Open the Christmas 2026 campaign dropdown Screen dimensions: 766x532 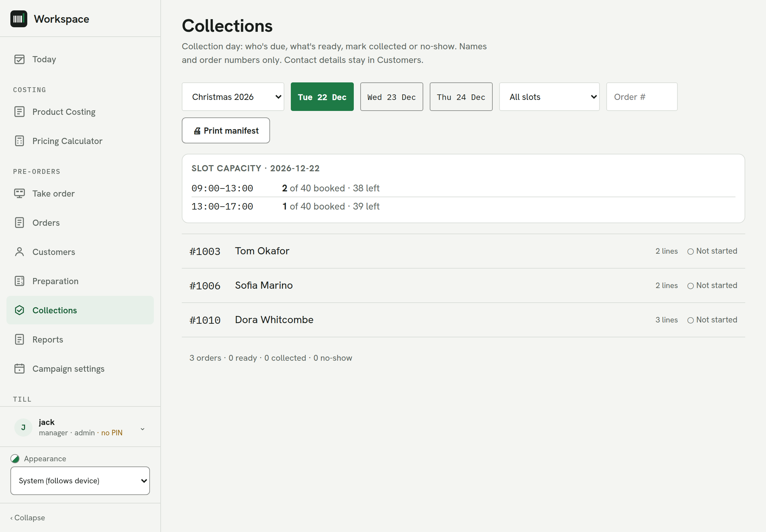click(x=233, y=97)
